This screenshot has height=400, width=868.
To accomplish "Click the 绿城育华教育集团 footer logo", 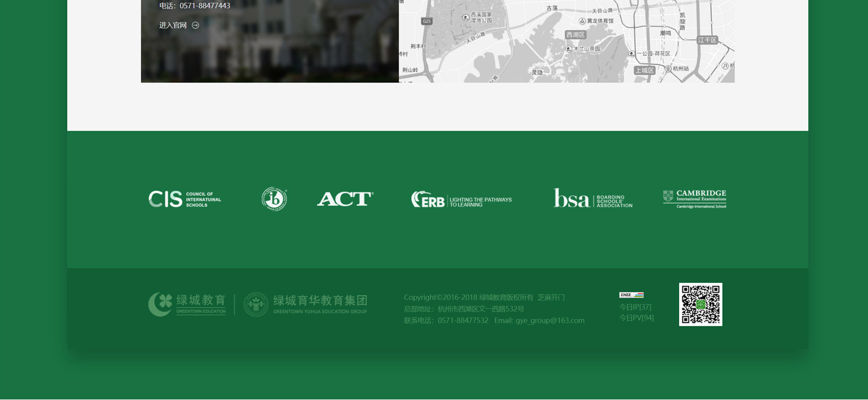I will 306,305.
